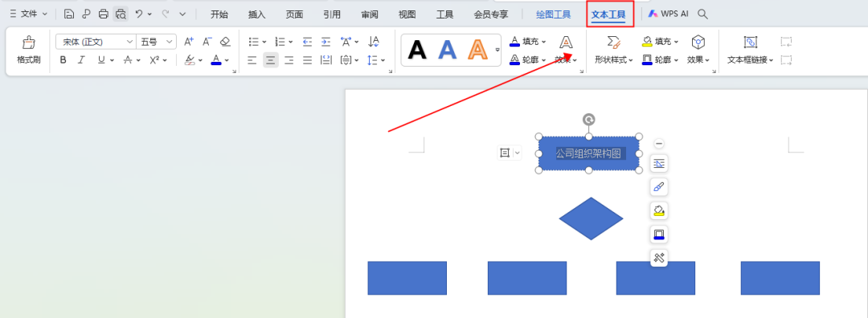Align text right
868x318 pixels.
pyautogui.click(x=289, y=59)
